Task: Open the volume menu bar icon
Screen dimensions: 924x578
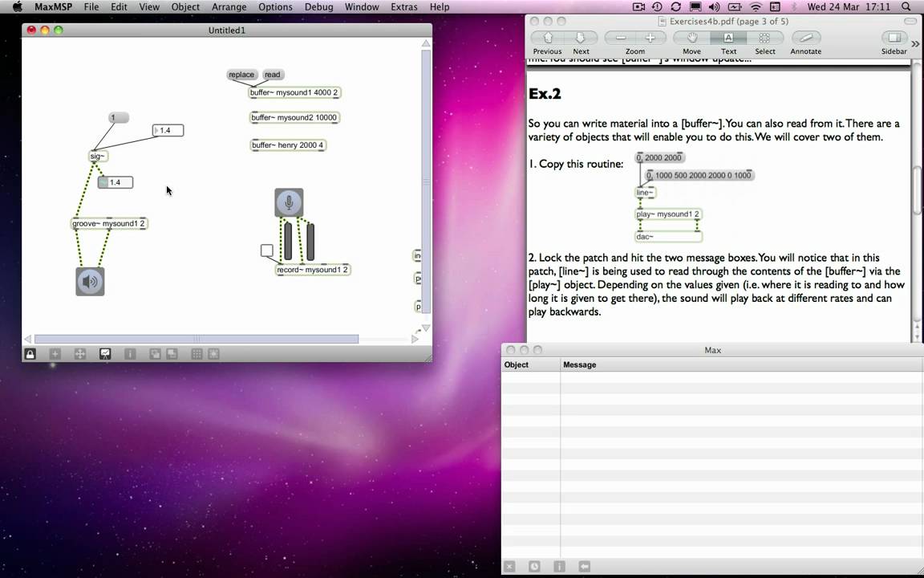Action: pos(714,7)
